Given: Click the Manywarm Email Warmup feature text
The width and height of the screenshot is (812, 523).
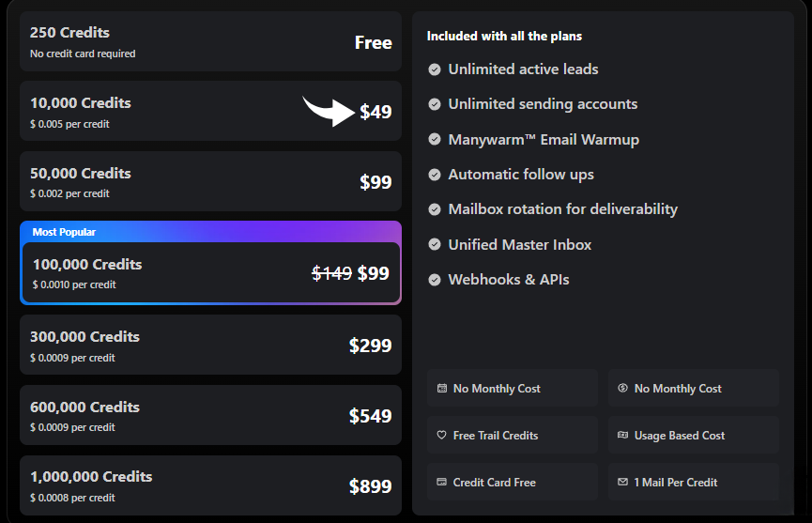Looking at the screenshot, I should pyautogui.click(x=544, y=140).
